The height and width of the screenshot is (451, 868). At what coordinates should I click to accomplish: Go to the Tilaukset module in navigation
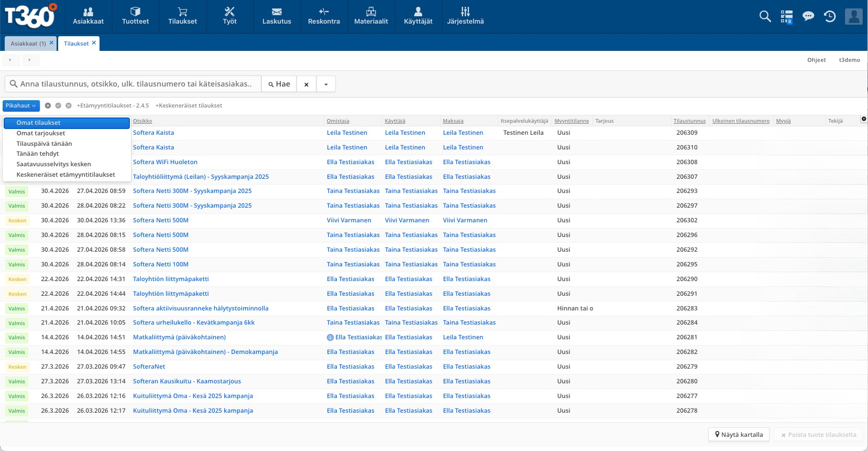click(182, 16)
